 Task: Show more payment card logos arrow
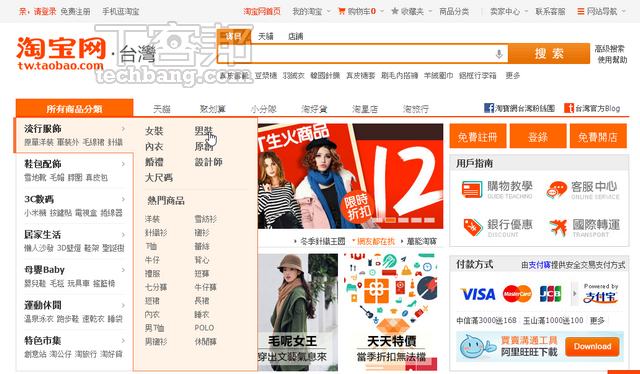tap(575, 294)
